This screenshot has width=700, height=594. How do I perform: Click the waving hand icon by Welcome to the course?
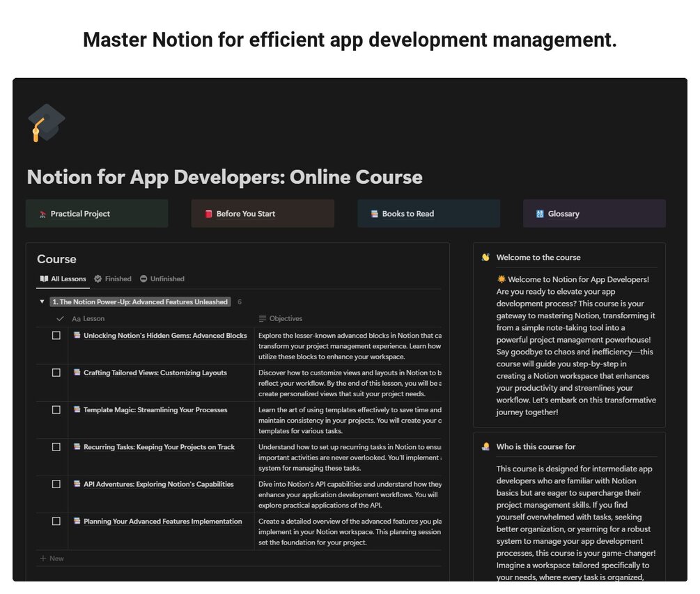pyautogui.click(x=485, y=258)
